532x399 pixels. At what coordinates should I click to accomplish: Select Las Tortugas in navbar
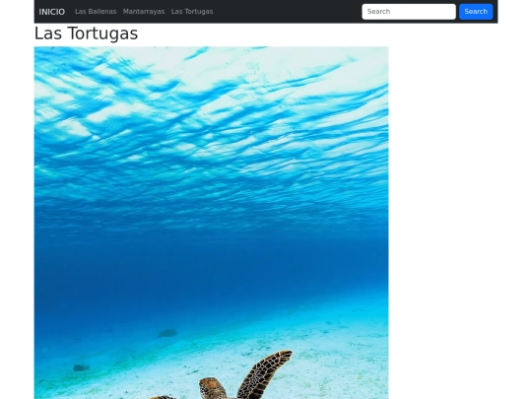click(192, 12)
